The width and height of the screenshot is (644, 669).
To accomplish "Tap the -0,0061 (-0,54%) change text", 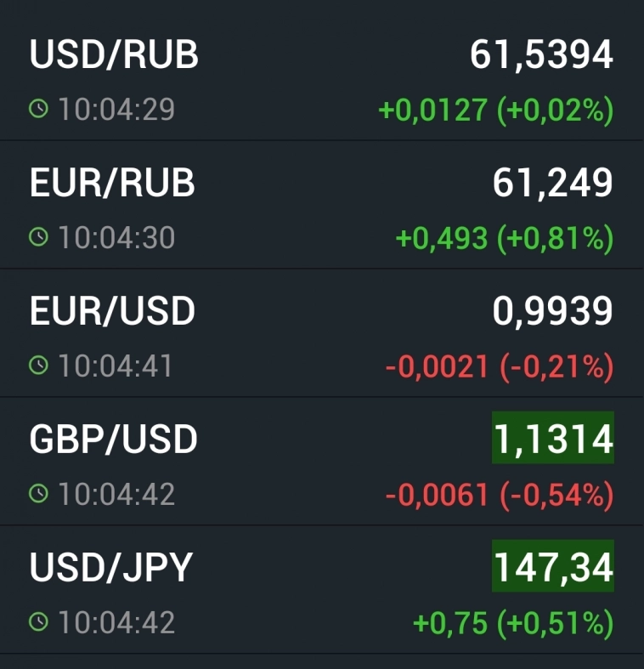I will [499, 495].
